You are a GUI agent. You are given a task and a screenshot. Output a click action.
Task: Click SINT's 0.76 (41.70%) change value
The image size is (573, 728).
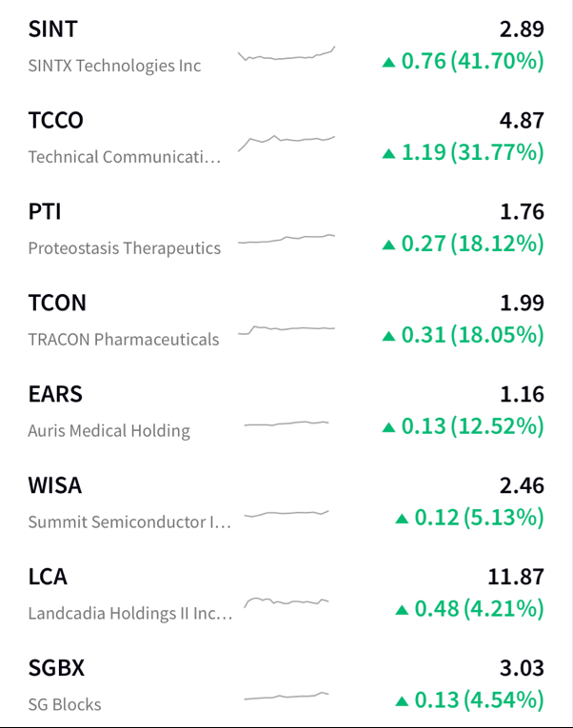(x=472, y=62)
